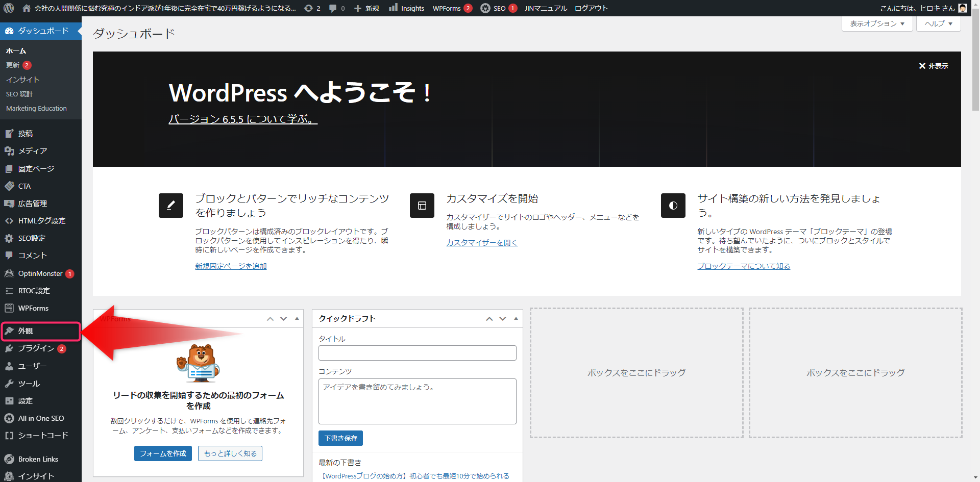Open the ツール wrench icon
The image size is (980, 482).
pyautogui.click(x=9, y=384)
